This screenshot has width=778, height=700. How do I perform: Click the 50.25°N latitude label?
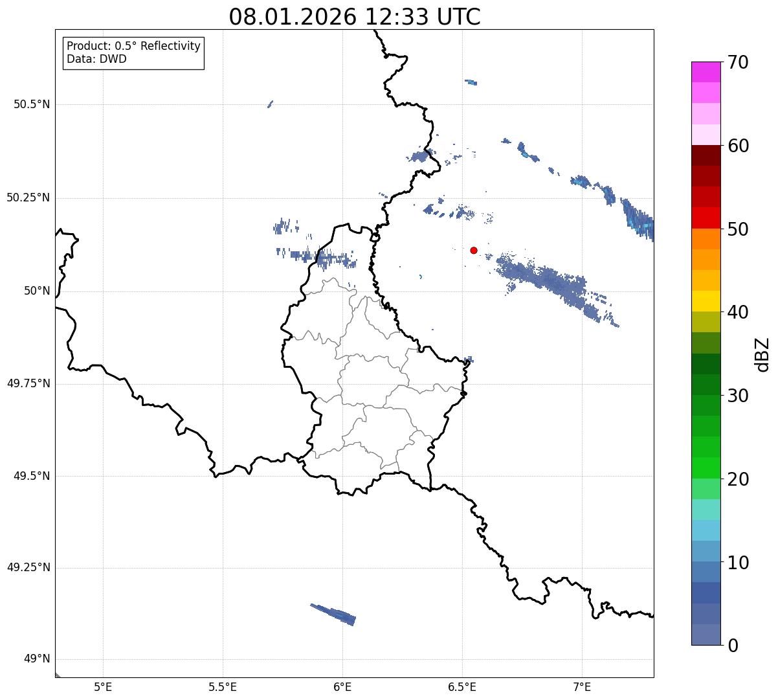(28, 198)
